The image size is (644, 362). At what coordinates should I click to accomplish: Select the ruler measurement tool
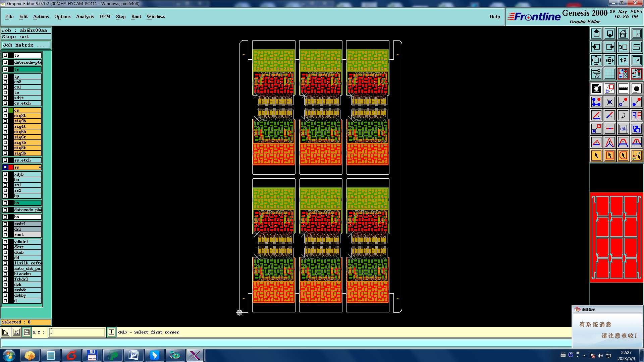(x=623, y=88)
